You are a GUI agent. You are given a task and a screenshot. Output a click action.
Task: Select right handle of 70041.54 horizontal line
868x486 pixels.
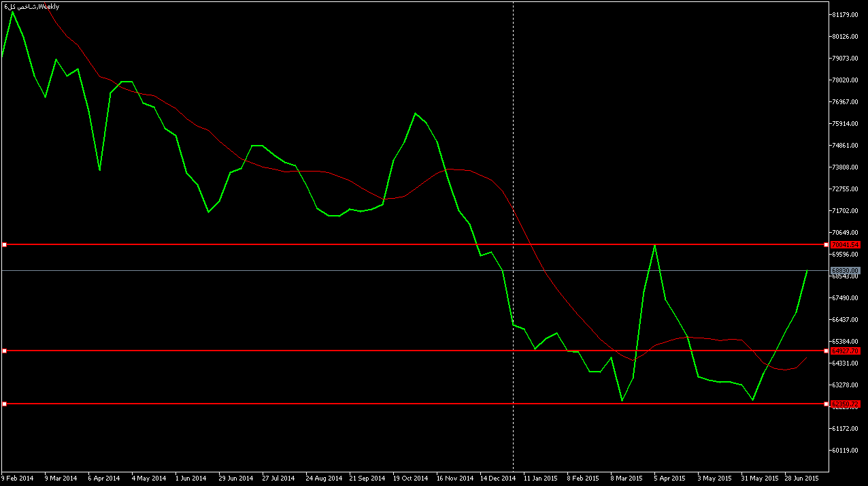827,244
